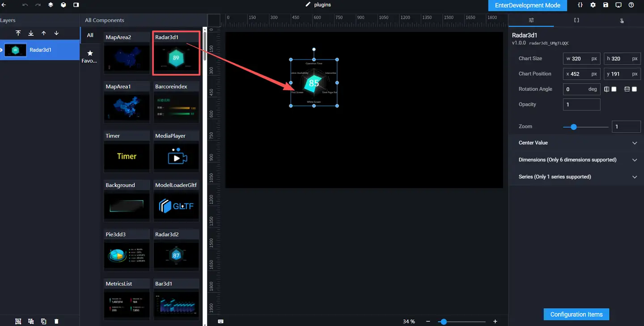The width and height of the screenshot is (644, 326).
Task: Click the EnterDevelopment Mode button
Action: coord(527,5)
